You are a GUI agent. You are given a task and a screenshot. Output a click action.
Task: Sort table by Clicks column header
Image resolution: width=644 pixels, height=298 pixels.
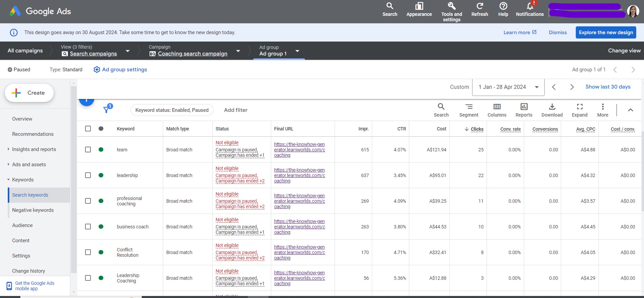click(477, 129)
